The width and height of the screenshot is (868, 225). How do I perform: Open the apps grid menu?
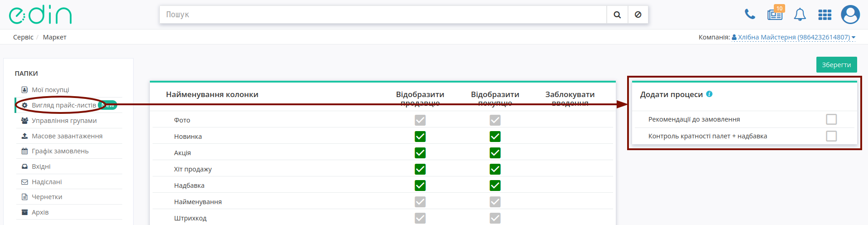click(x=825, y=15)
